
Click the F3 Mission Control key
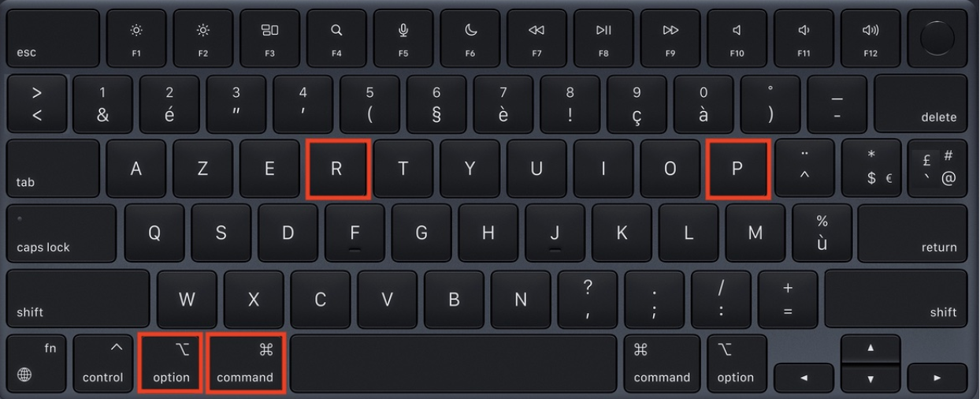(270, 39)
